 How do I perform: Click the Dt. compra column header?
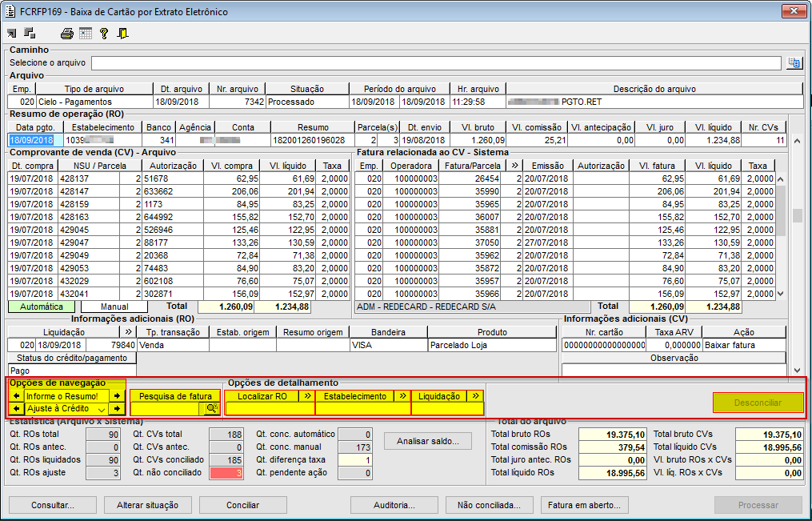point(31,166)
